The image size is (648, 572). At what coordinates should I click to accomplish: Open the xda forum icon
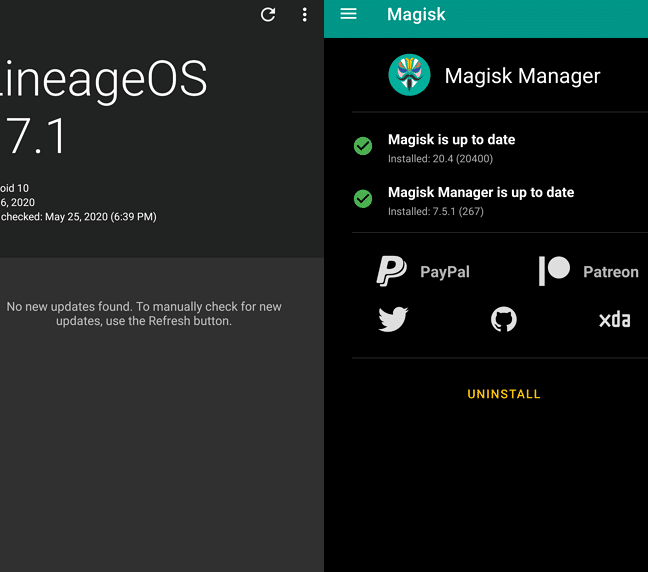pyautogui.click(x=614, y=320)
